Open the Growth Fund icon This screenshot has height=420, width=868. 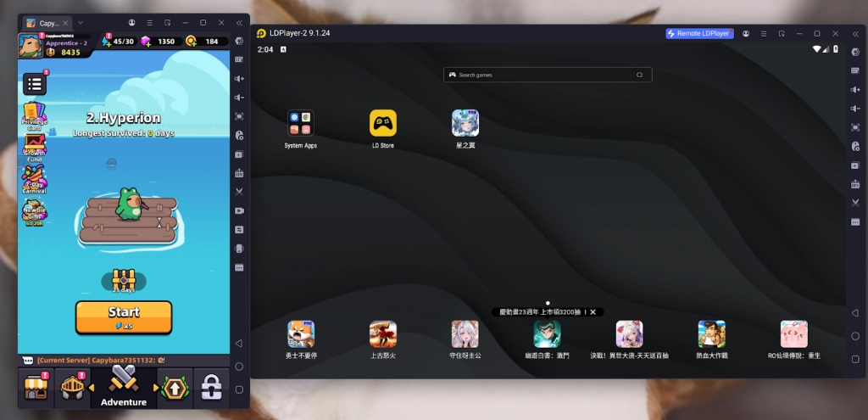coord(35,148)
